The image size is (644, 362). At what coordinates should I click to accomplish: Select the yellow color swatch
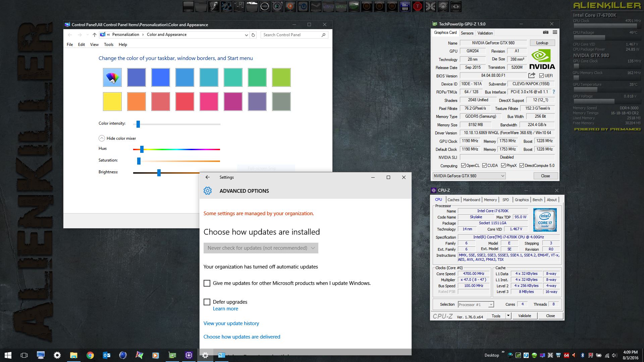pyautogui.click(x=112, y=102)
